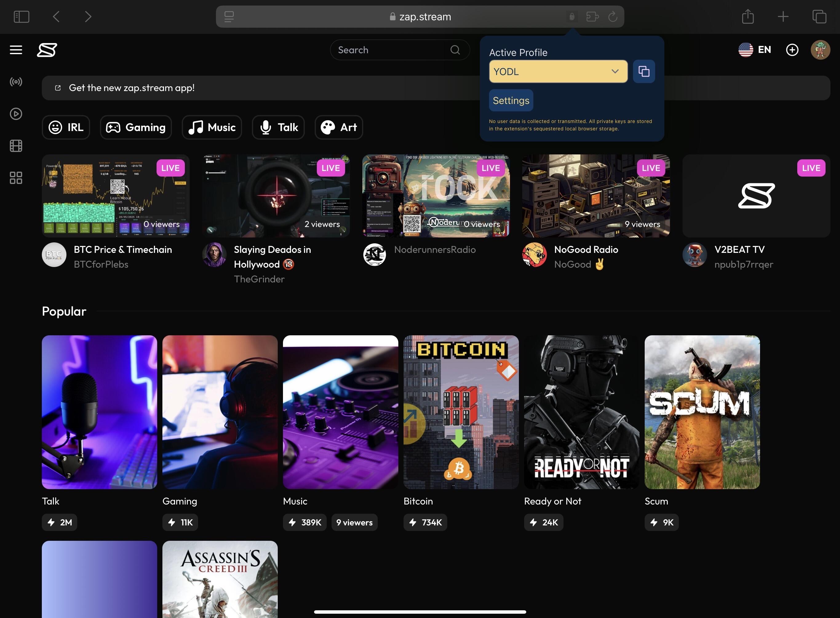Open BTC Price live stream thumbnail
Viewport: 840px width, 618px height.
click(116, 196)
